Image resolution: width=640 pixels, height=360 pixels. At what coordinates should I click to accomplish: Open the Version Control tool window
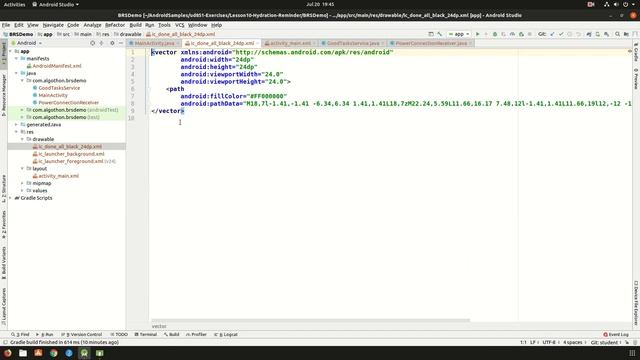pos(81,334)
